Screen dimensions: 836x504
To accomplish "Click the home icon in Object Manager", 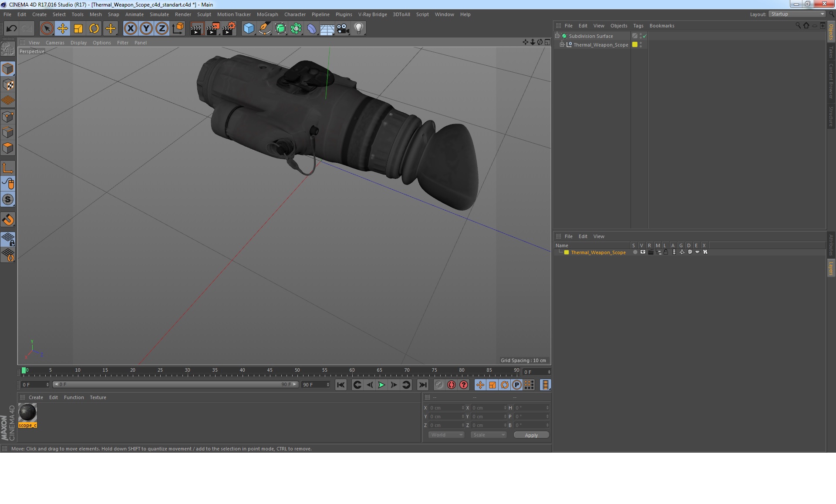I will [x=806, y=25].
